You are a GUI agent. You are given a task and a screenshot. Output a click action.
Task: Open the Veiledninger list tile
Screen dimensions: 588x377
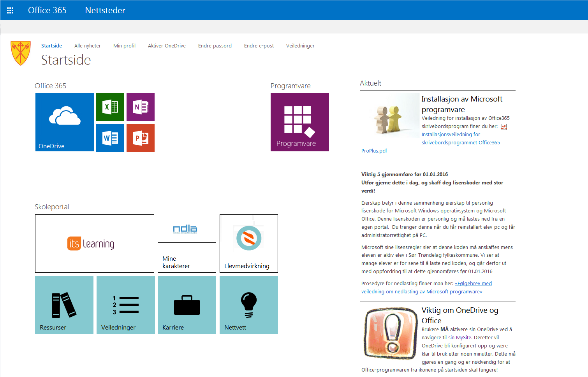(x=126, y=305)
